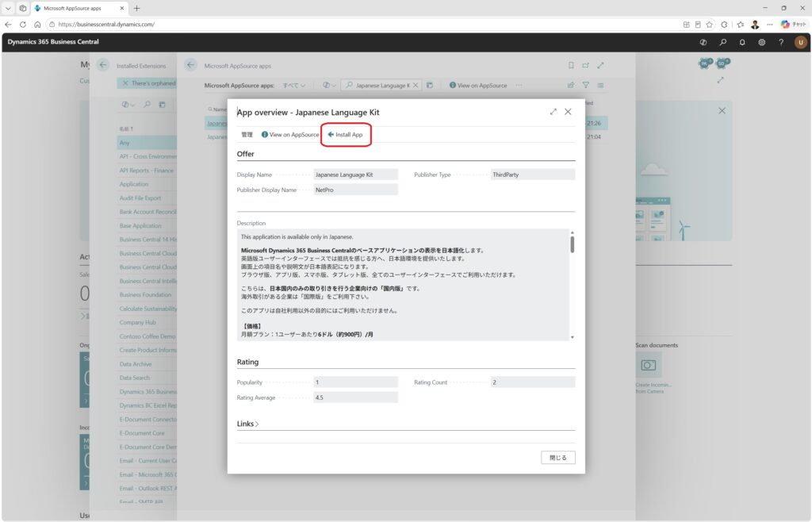Click bookmark icon on AppSource apps page
The width and height of the screenshot is (812, 522).
coord(571,65)
